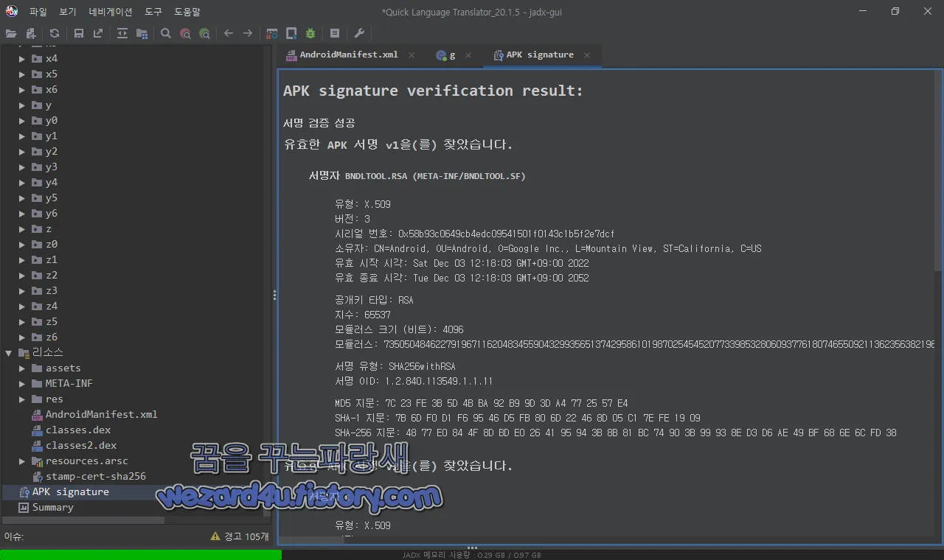Image resolution: width=944 pixels, height=560 pixels.
Task: Select APK signature tree item
Action: point(70,491)
